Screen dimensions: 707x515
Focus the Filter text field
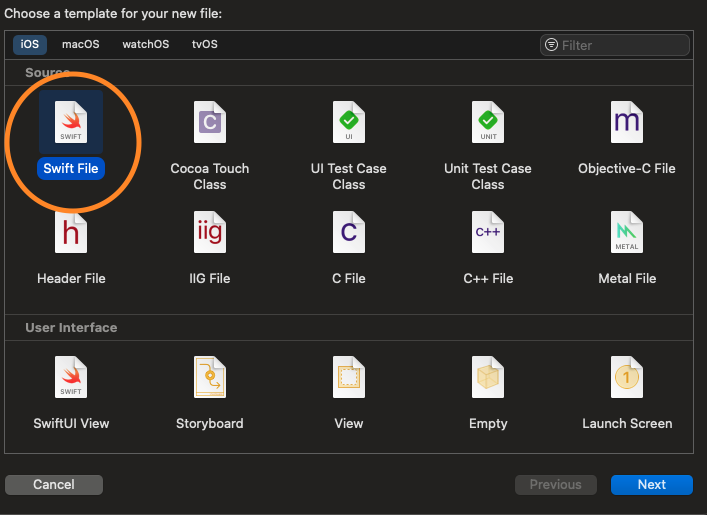pos(615,45)
